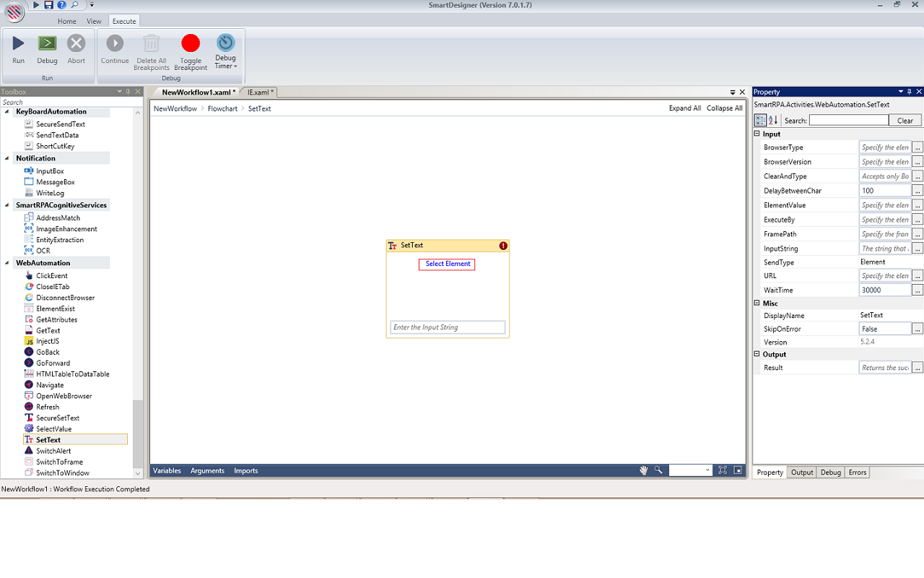Click the Enter the Input String field

447,327
